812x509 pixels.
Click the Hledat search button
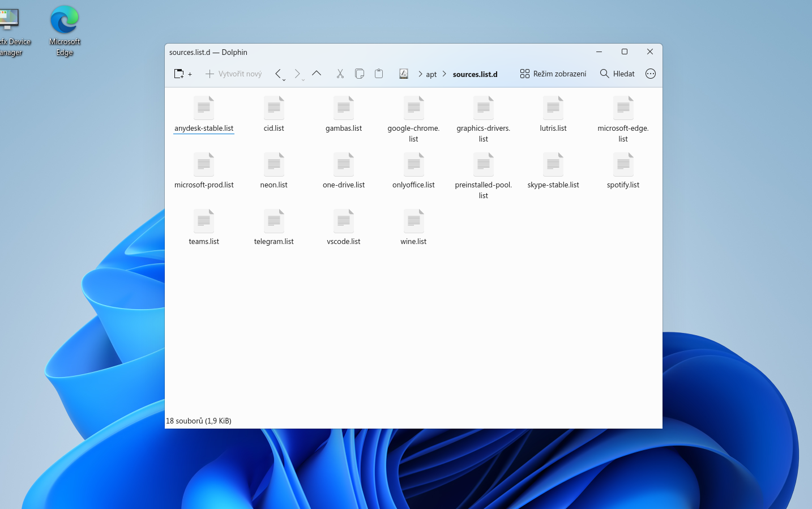coord(617,74)
